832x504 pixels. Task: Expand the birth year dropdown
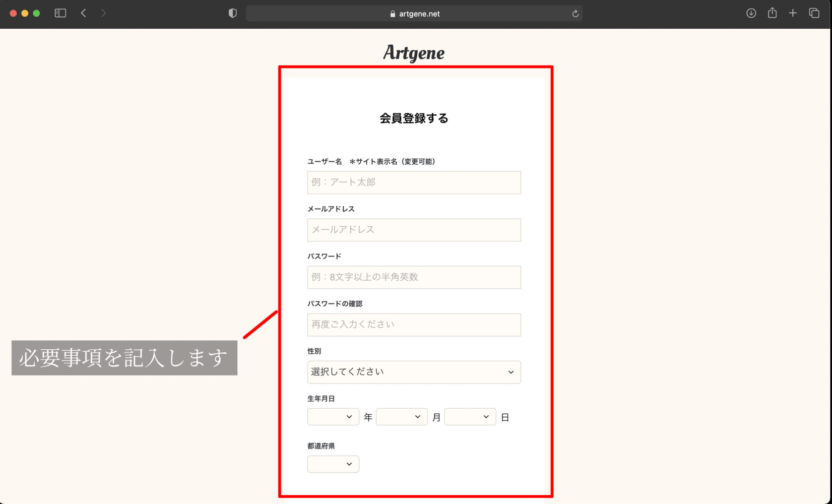click(333, 417)
